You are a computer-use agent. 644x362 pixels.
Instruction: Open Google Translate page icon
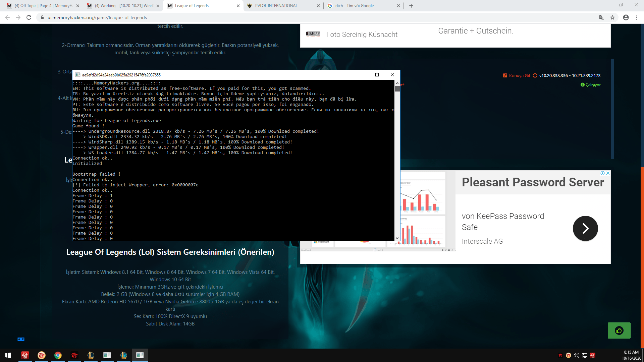tap(602, 17)
